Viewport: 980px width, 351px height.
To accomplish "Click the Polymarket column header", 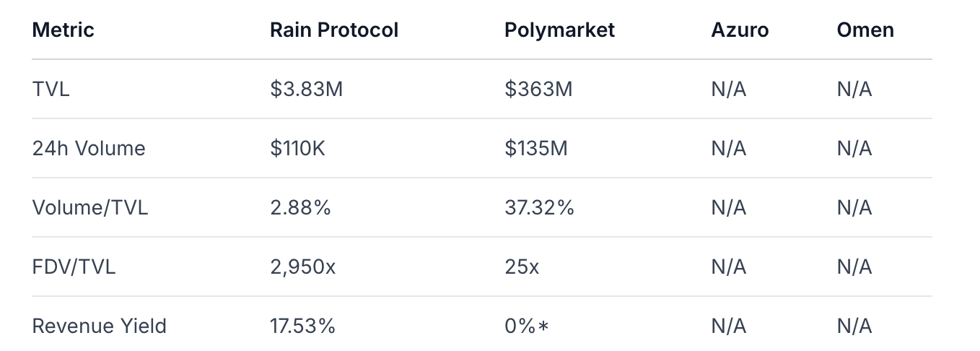I will (559, 30).
